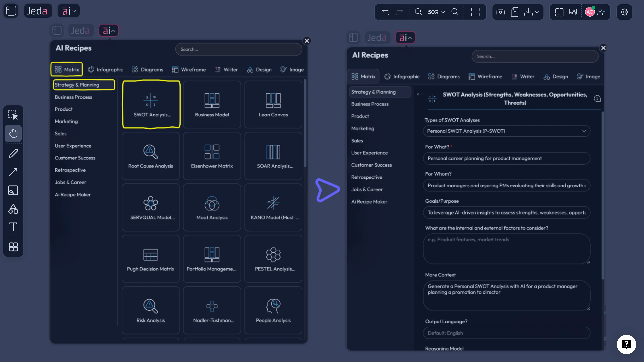Take a board snapshot with the camera icon

501,12
